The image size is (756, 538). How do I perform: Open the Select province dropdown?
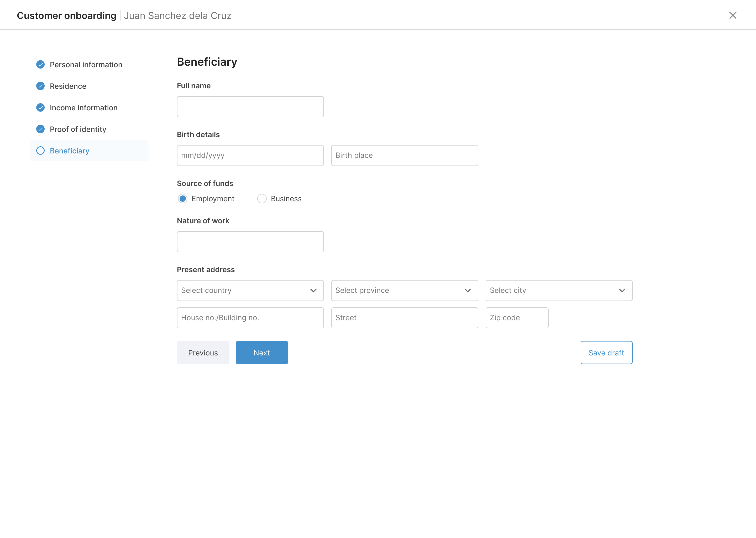pyautogui.click(x=404, y=291)
